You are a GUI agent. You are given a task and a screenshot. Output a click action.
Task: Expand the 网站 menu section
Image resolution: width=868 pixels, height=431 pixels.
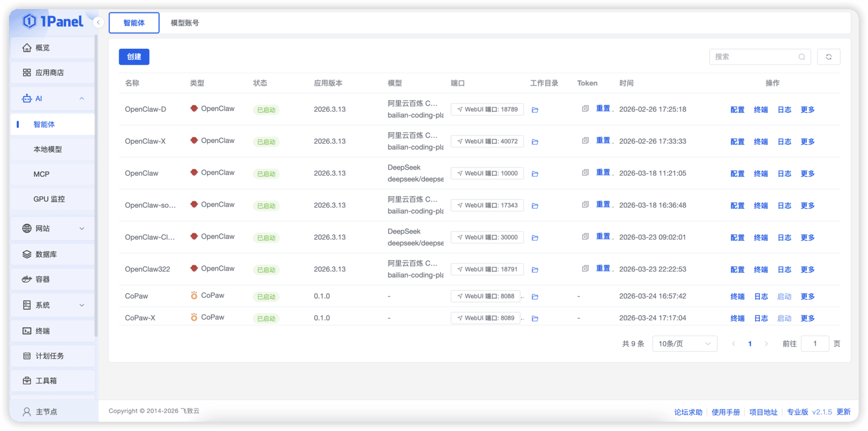pos(53,228)
